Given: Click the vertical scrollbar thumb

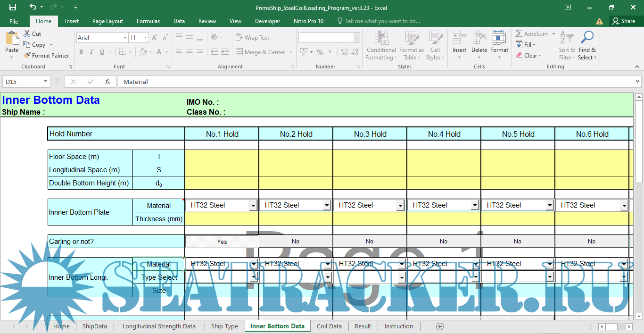Looking at the screenshot, I should point(639,142).
